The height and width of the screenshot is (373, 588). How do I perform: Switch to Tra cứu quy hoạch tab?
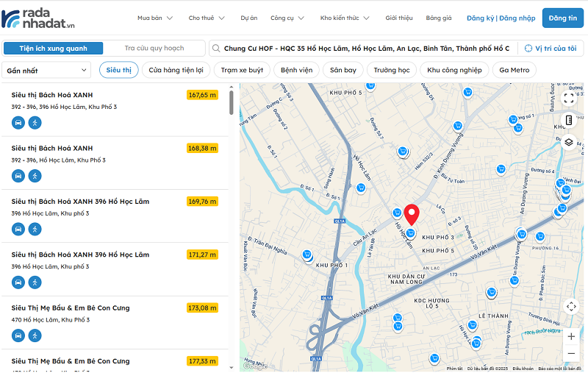point(154,49)
